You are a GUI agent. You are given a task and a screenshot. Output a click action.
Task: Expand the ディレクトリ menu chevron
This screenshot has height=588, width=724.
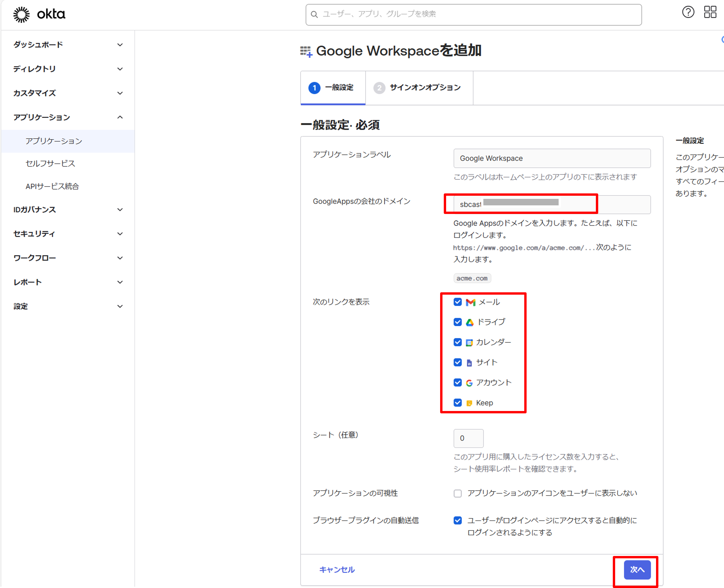[x=120, y=69]
